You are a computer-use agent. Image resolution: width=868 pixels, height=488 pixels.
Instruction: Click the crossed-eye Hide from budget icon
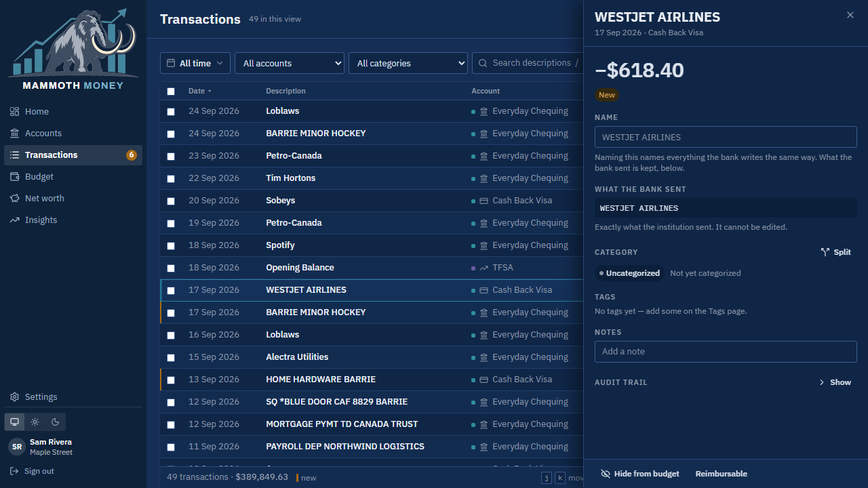click(606, 474)
